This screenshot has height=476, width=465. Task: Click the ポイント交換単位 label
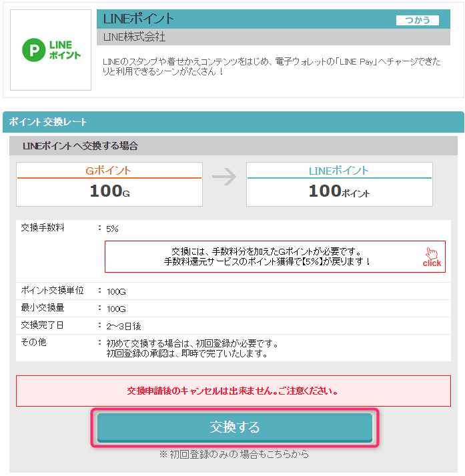[52, 291]
